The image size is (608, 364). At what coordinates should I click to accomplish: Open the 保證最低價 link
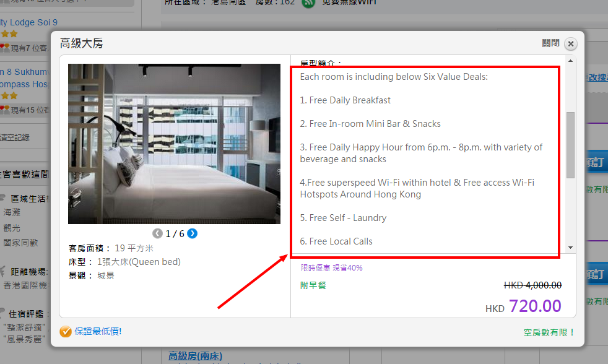click(x=98, y=331)
